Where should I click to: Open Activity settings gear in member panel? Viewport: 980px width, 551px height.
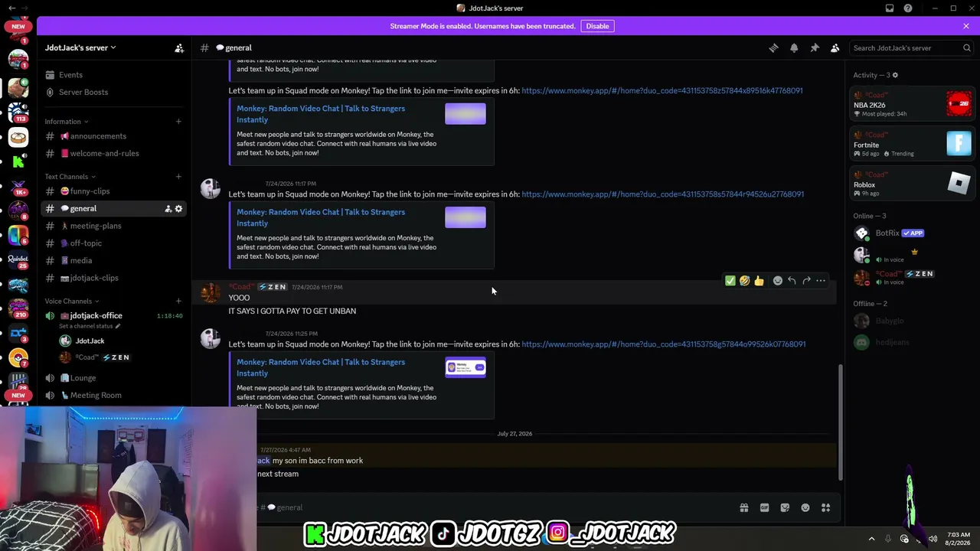pyautogui.click(x=895, y=75)
